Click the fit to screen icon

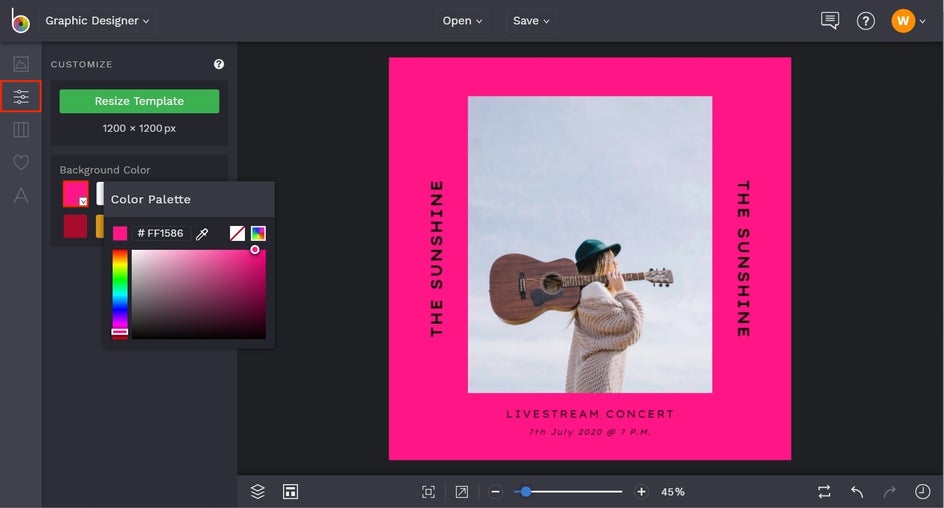[x=428, y=492]
